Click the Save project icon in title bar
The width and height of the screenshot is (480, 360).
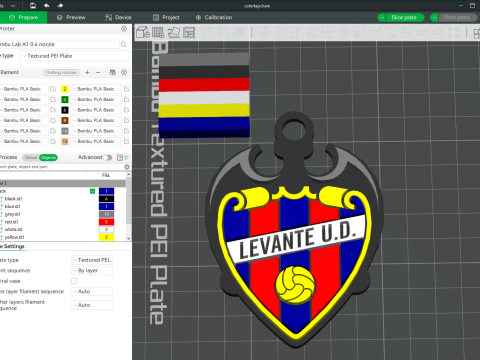pos(33,5)
